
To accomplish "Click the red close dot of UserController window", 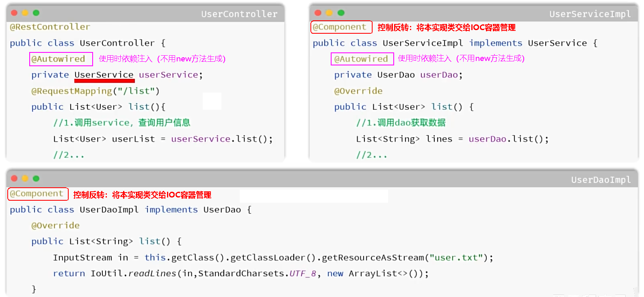I will (14, 13).
